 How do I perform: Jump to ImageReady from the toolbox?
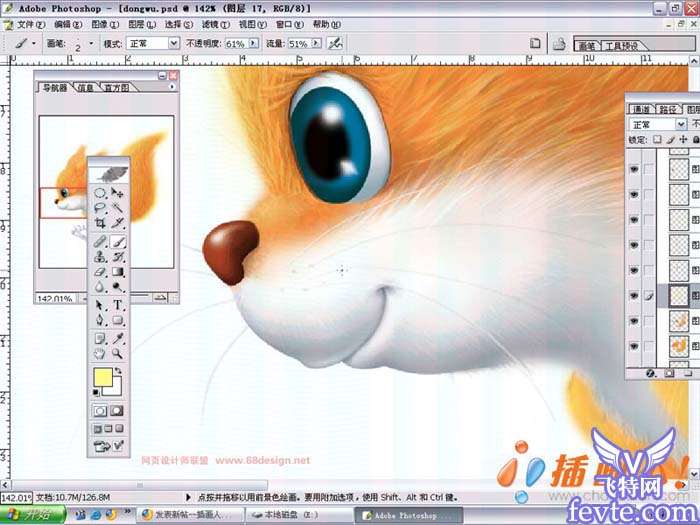point(108,446)
